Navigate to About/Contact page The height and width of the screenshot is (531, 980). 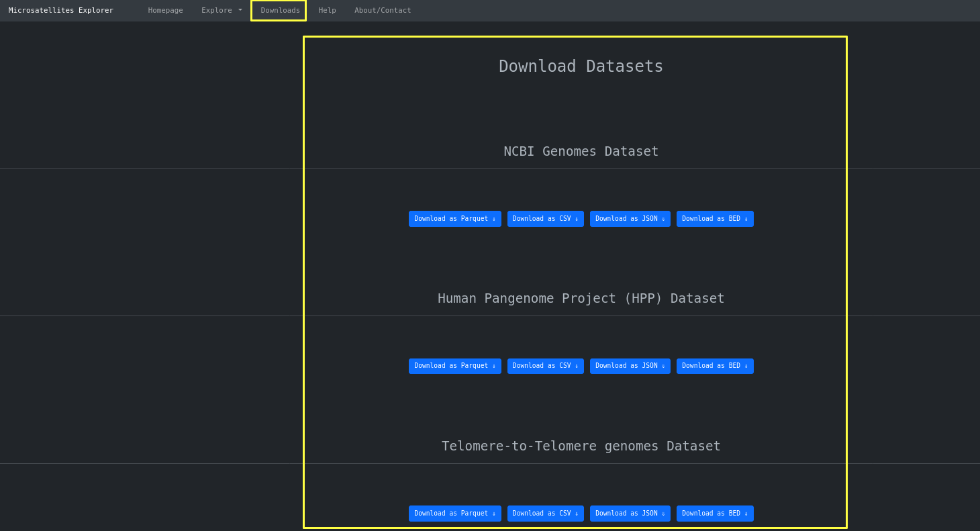(x=383, y=10)
